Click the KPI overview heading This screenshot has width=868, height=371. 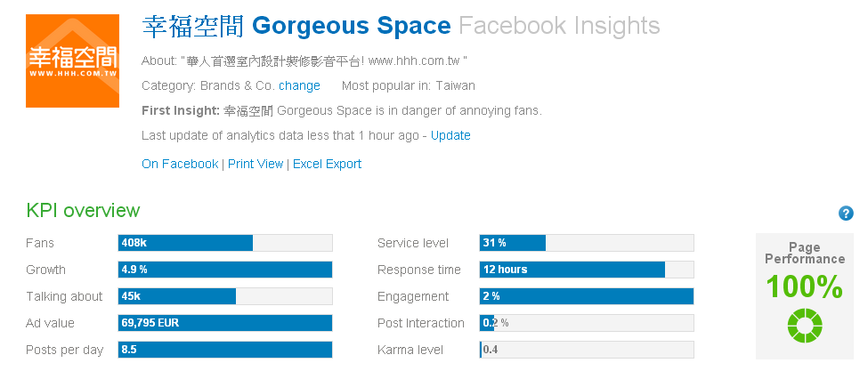(83, 211)
